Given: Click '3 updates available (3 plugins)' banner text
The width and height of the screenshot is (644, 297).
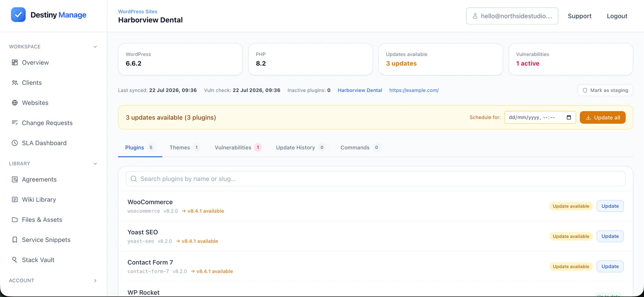Looking at the screenshot, I should tap(171, 118).
